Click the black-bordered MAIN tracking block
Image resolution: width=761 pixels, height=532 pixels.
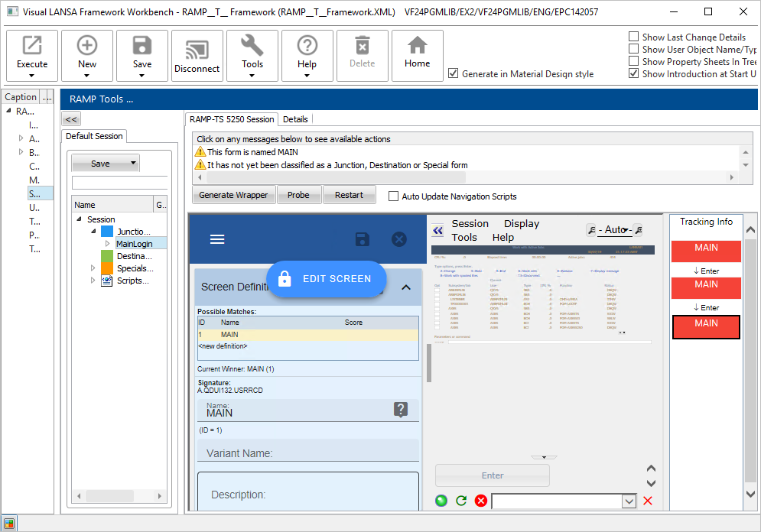coord(706,326)
